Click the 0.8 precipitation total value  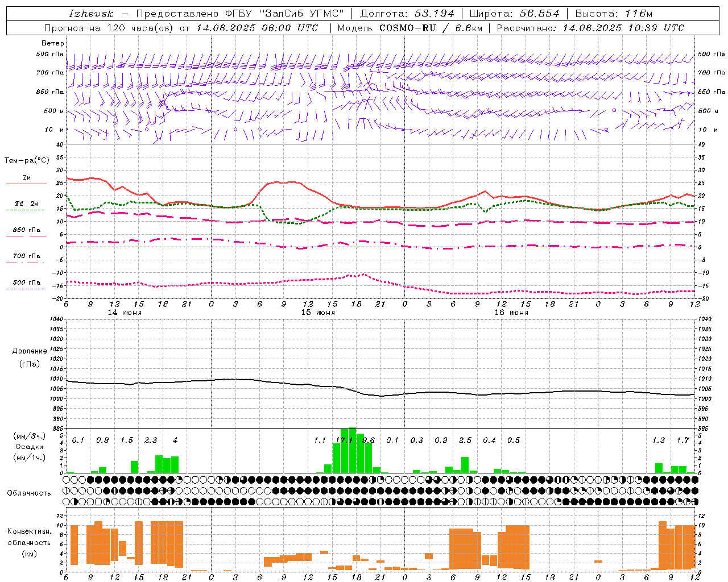pos(102,440)
